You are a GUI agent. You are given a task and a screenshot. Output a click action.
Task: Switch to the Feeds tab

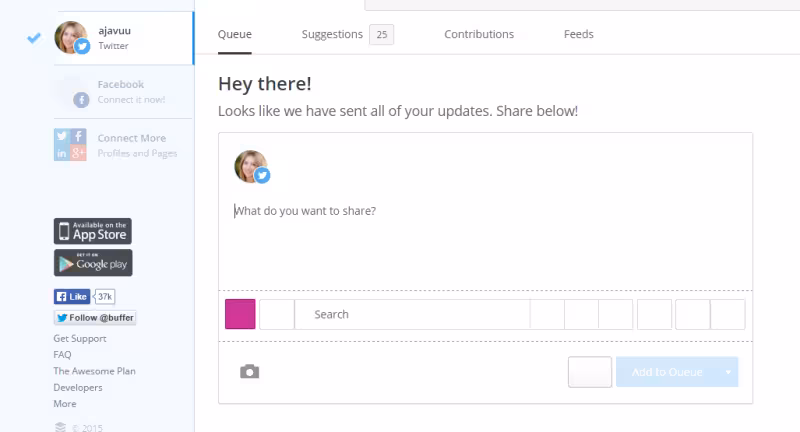tap(579, 34)
